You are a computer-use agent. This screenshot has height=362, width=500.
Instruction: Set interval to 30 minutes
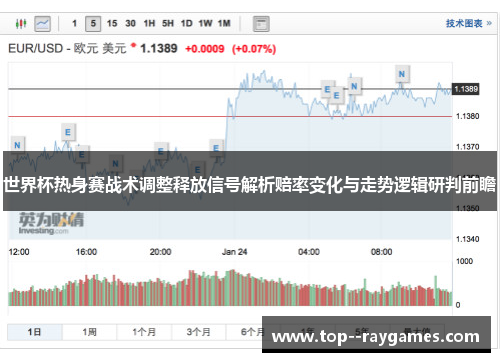point(130,23)
